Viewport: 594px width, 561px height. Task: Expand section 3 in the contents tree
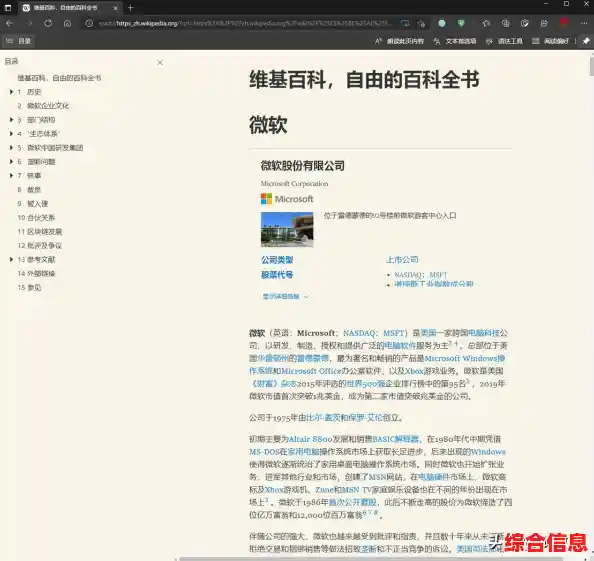[x=11, y=120]
